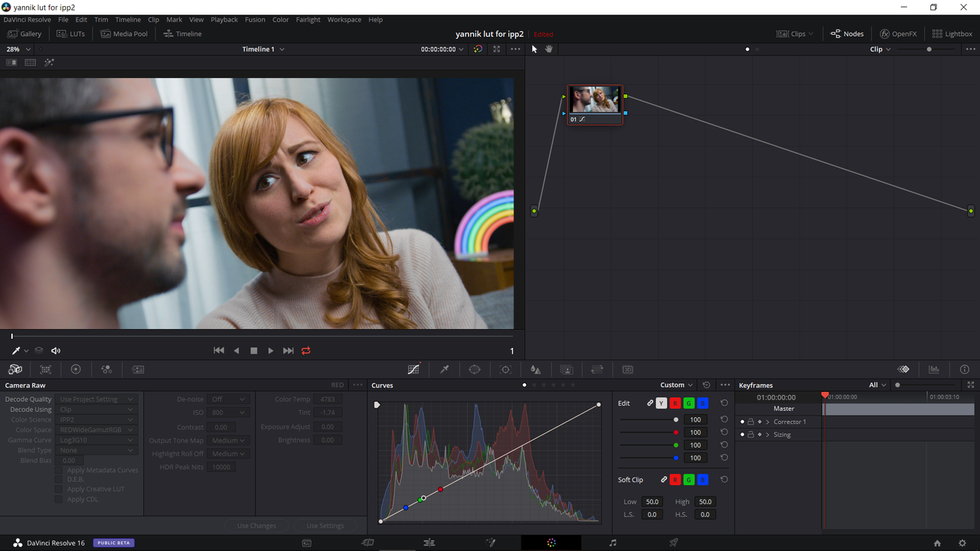Open the OpenFX panel

(898, 34)
